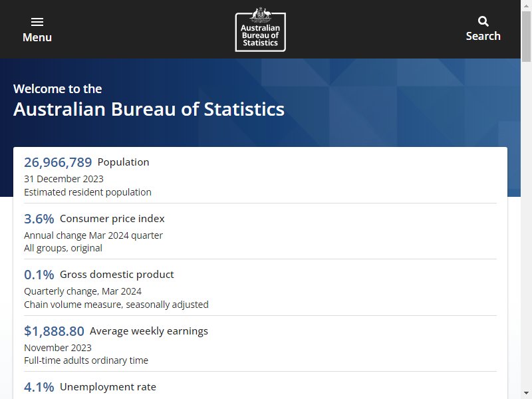This screenshot has height=399, width=532.
Task: Click the 'Welcome to the' heading text
Action: [x=58, y=89]
